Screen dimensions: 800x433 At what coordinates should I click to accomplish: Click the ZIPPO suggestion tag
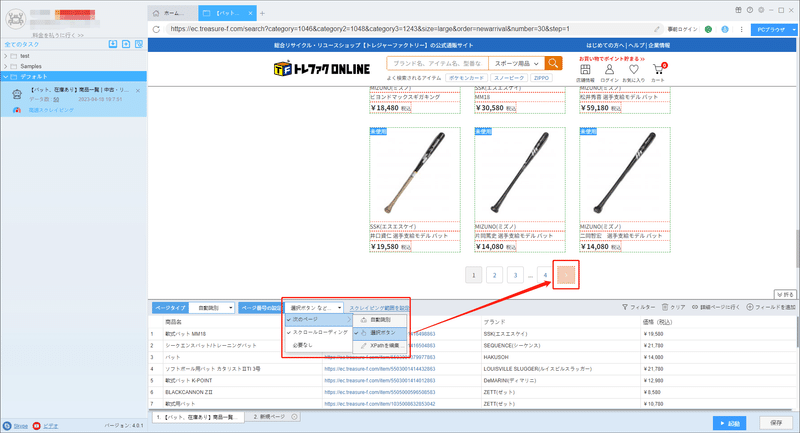click(x=541, y=78)
